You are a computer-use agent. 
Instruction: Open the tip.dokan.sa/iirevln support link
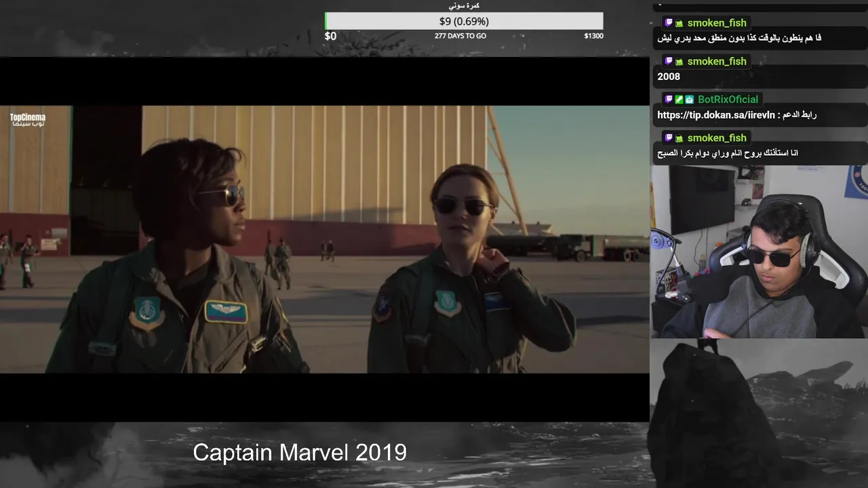[715, 115]
